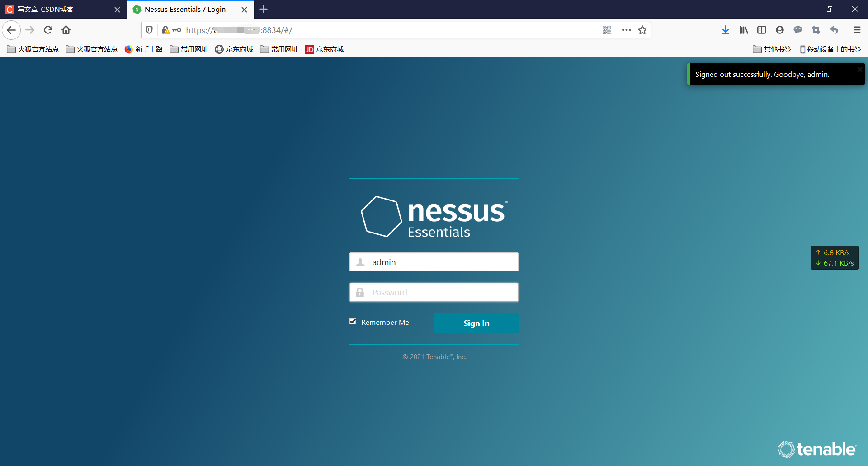Image resolution: width=868 pixels, height=466 pixels.
Task: Bookmark this page with the star icon
Action: pos(642,30)
